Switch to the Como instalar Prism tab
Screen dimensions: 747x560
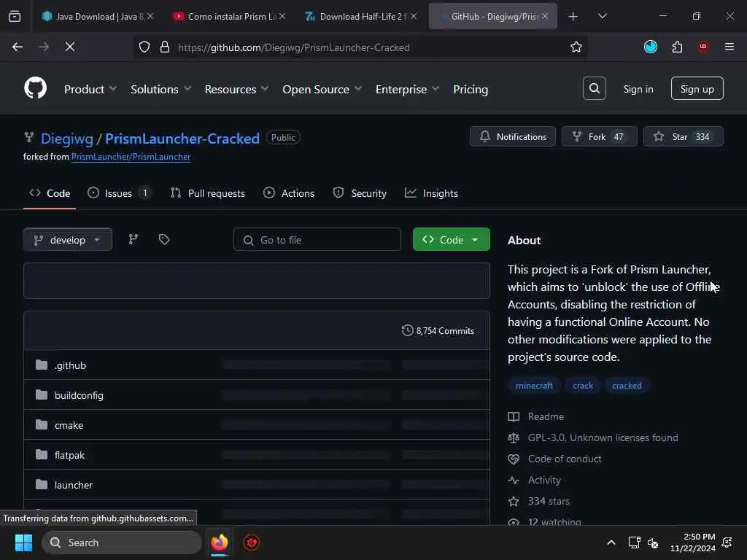click(x=230, y=16)
